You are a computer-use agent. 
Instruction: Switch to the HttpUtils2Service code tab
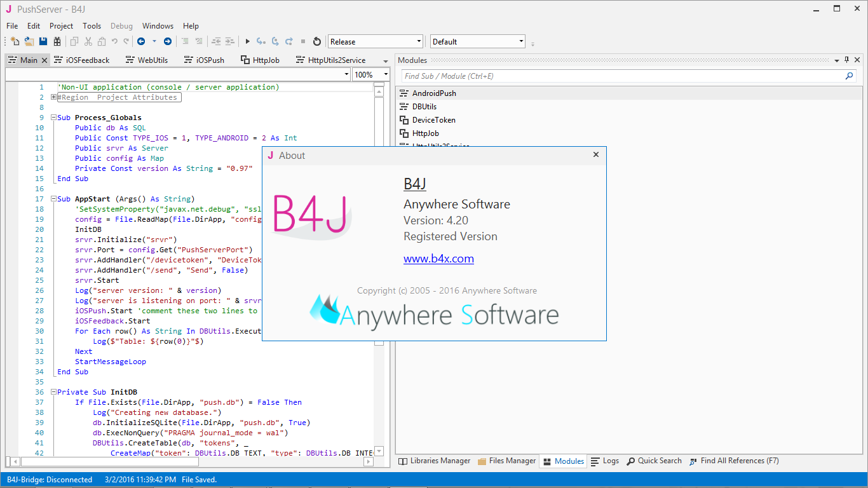(x=330, y=60)
